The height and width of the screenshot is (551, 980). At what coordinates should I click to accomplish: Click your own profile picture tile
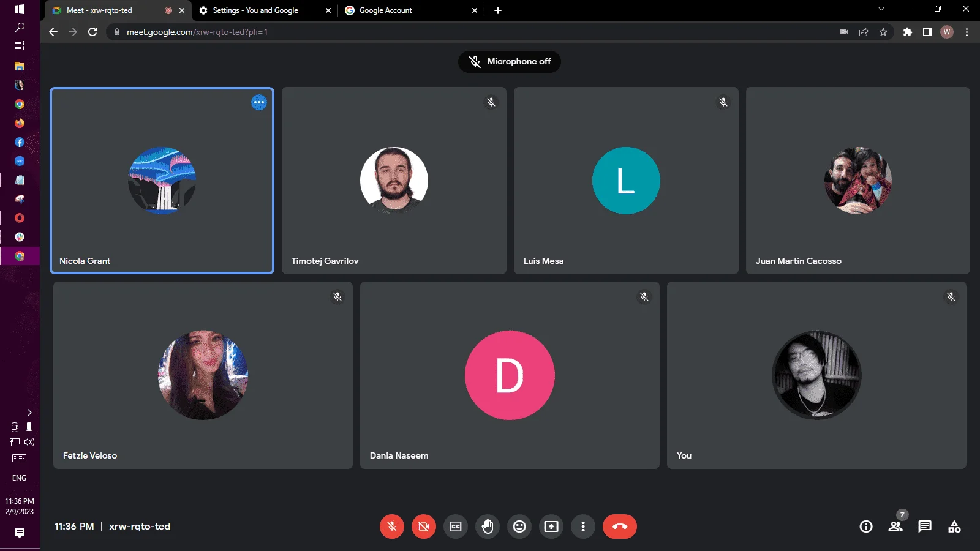point(816,375)
